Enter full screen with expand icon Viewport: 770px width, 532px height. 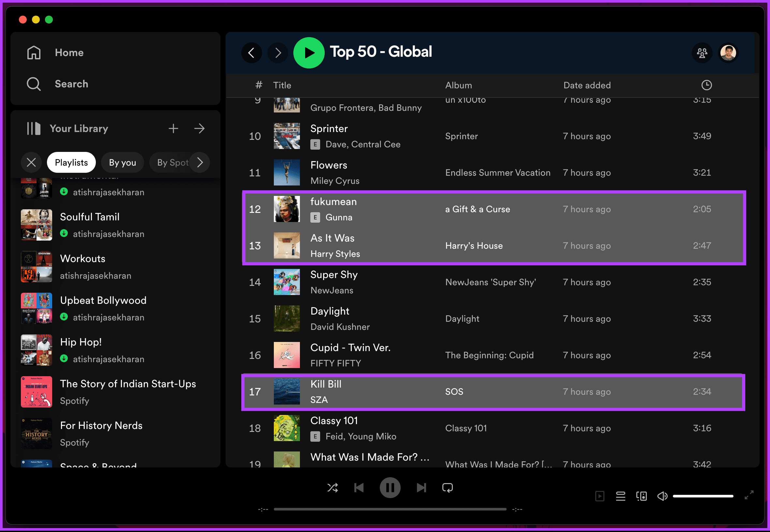point(749,495)
